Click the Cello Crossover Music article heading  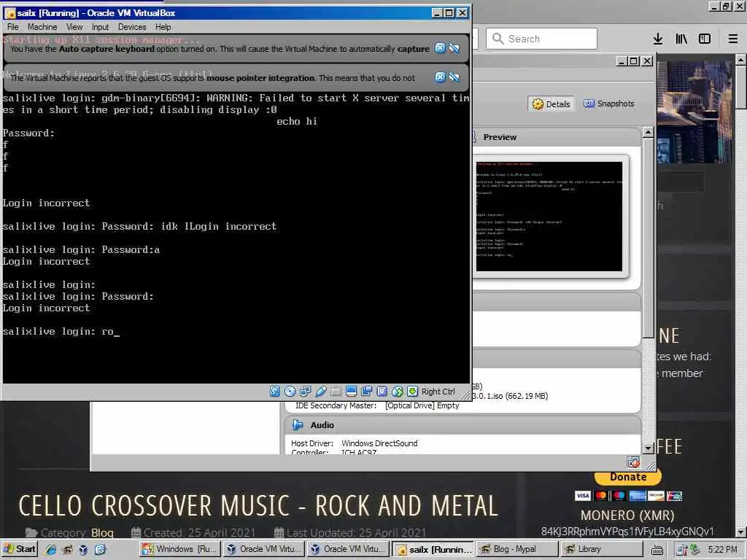(258, 506)
